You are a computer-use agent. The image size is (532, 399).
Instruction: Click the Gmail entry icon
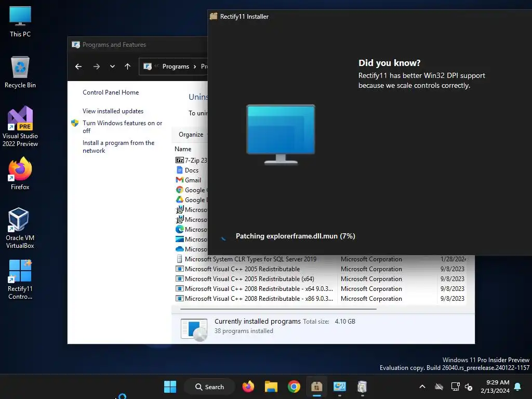(x=179, y=180)
